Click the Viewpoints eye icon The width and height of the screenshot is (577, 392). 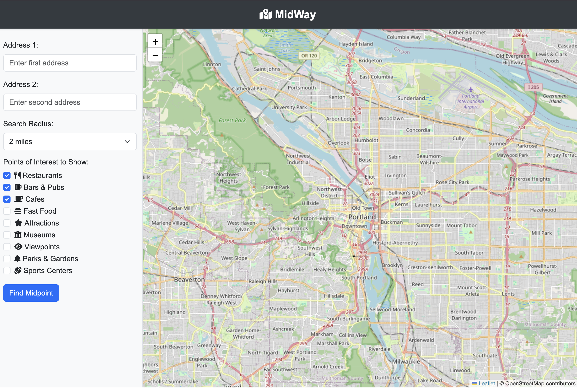pos(18,247)
